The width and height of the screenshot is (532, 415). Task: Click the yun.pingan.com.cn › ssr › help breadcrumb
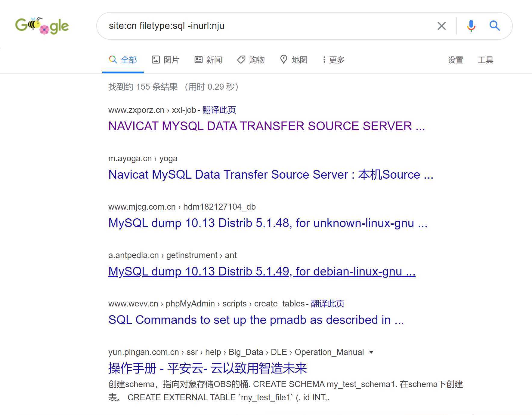236,352
